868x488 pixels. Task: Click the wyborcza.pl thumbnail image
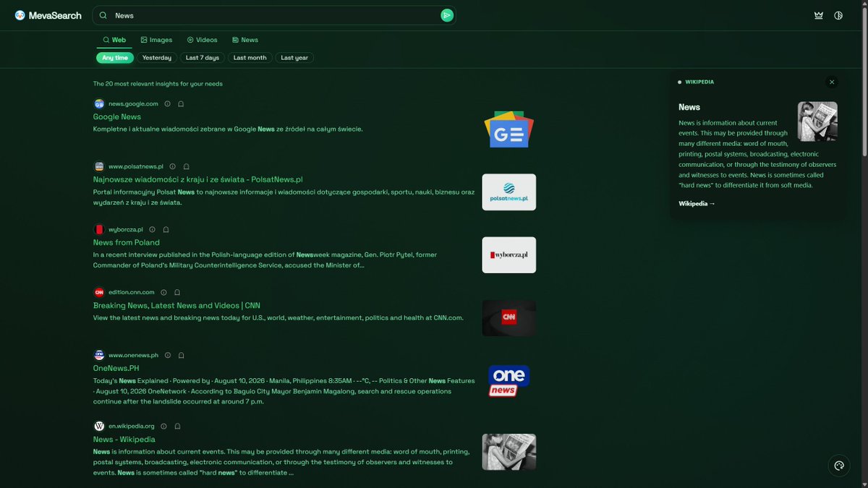pos(509,255)
